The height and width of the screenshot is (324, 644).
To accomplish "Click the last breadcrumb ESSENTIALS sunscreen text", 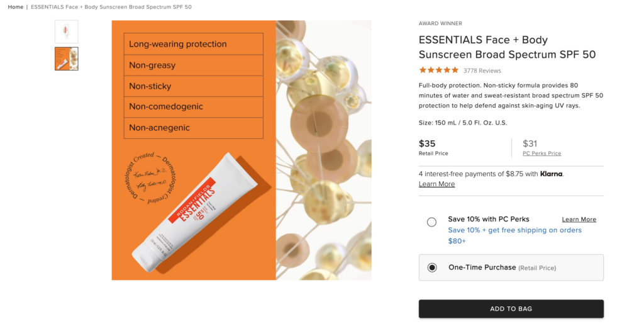I will pos(111,7).
